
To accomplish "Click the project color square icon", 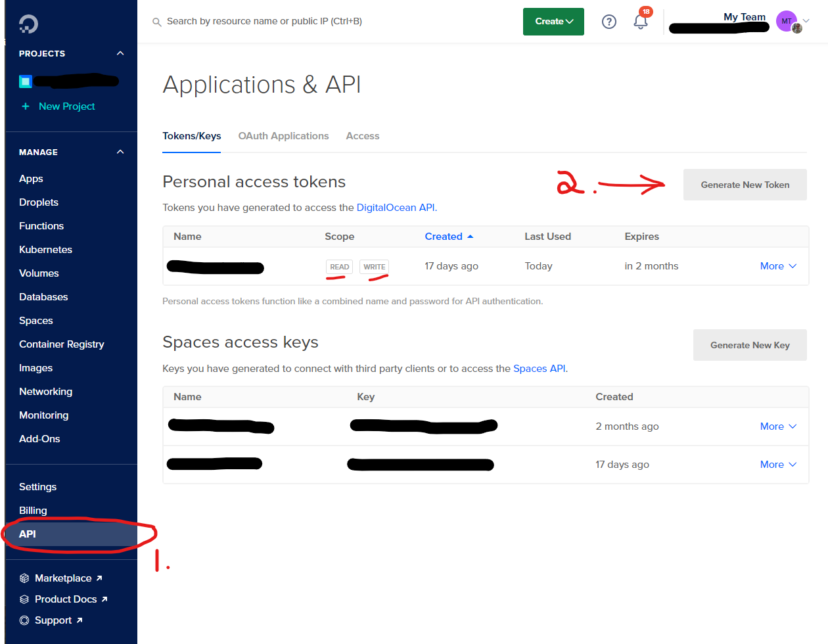I will coord(26,81).
